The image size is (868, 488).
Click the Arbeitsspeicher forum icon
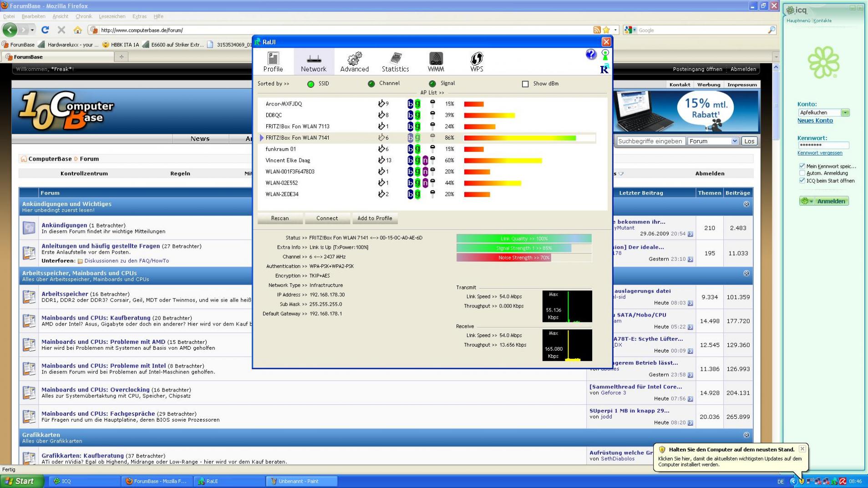29,297
